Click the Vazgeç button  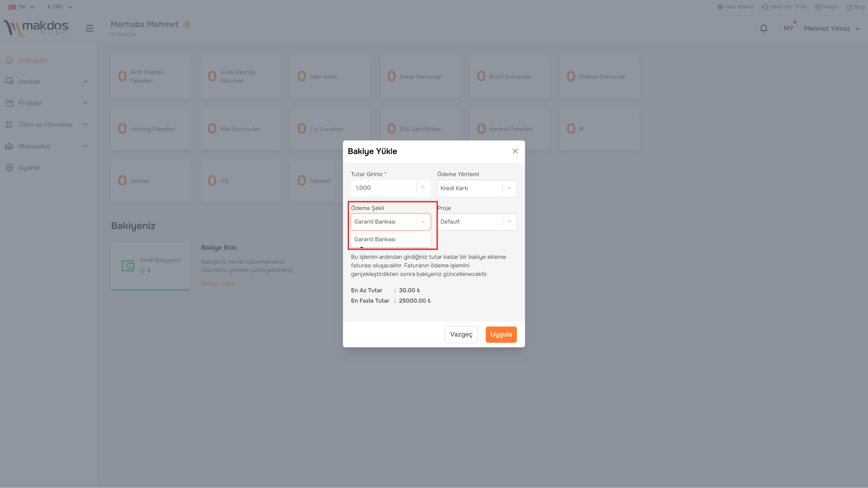click(461, 334)
